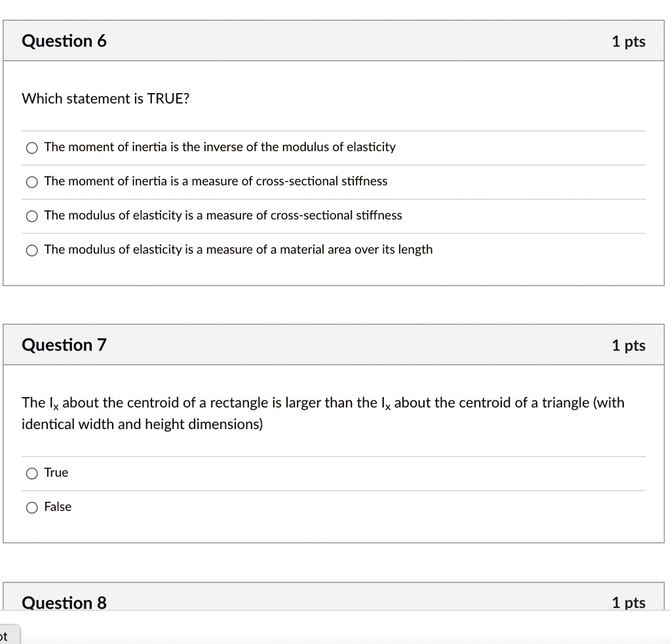
Task: Select 'The modulus of elasticity is a measure of cross-sectional stiffness'
Action: click(31, 216)
